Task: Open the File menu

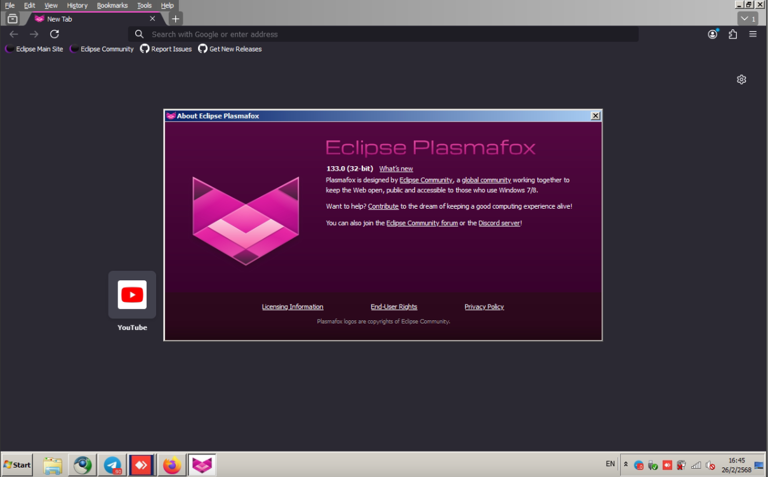Action: pos(9,5)
